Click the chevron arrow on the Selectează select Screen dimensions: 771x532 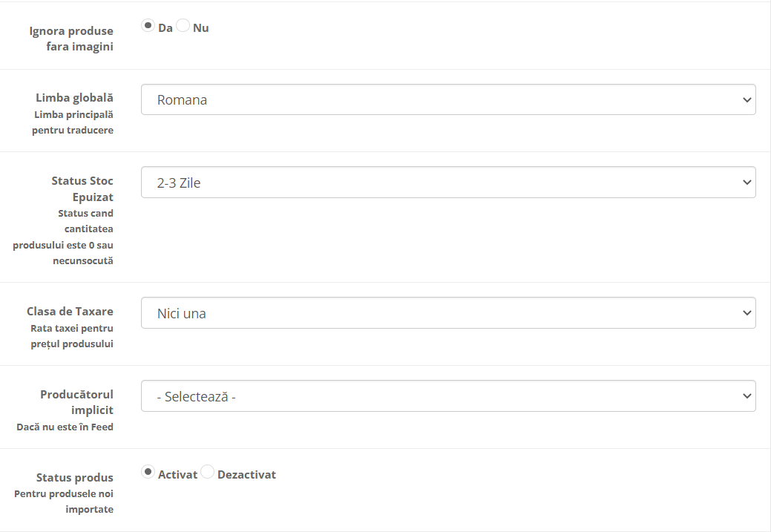click(x=747, y=396)
